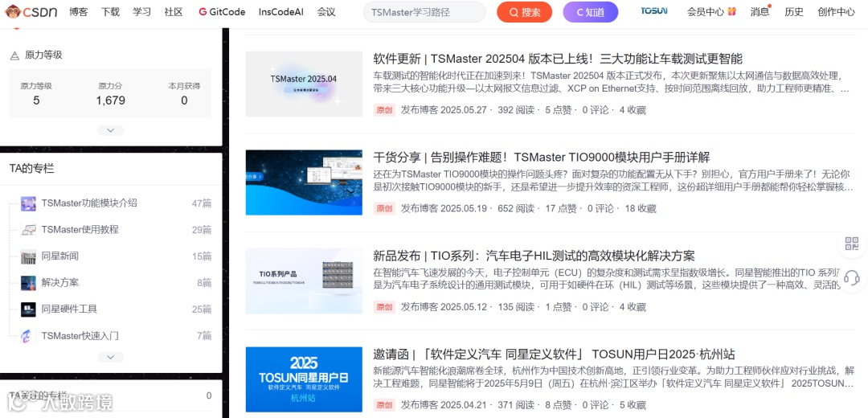Open the CSDN logo home link
The height and width of the screenshot is (418, 868).
click(31, 11)
